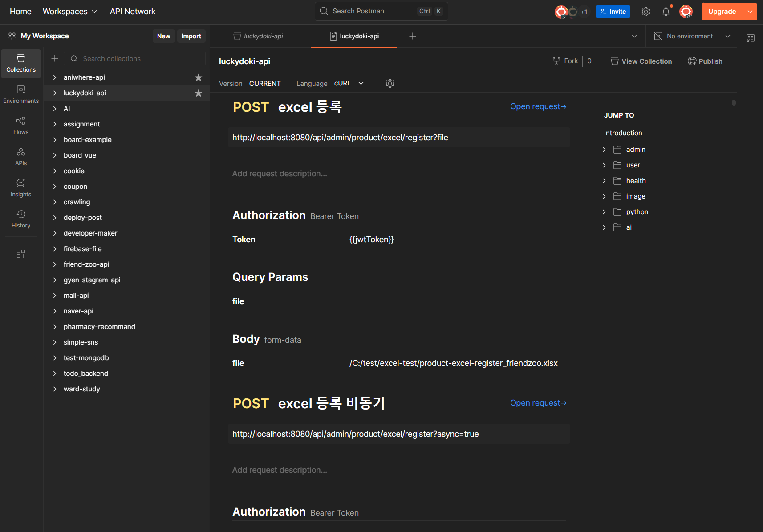The width and height of the screenshot is (763, 532).
Task: Add a description for excel 등록 request
Action: pos(280,174)
